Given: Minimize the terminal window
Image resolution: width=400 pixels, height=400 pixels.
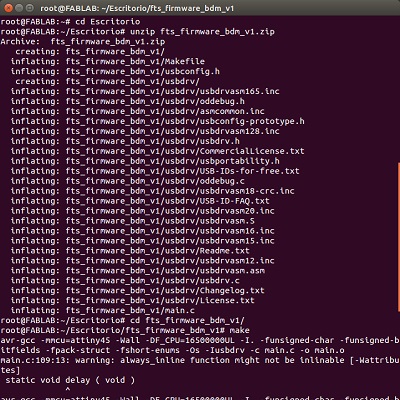Looking at the screenshot, I should pos(19,8).
